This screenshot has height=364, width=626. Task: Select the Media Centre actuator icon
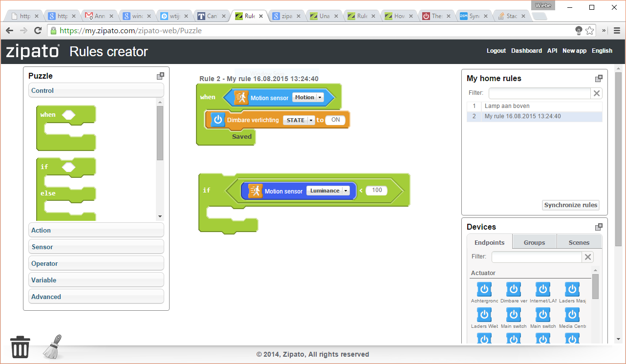572,315
